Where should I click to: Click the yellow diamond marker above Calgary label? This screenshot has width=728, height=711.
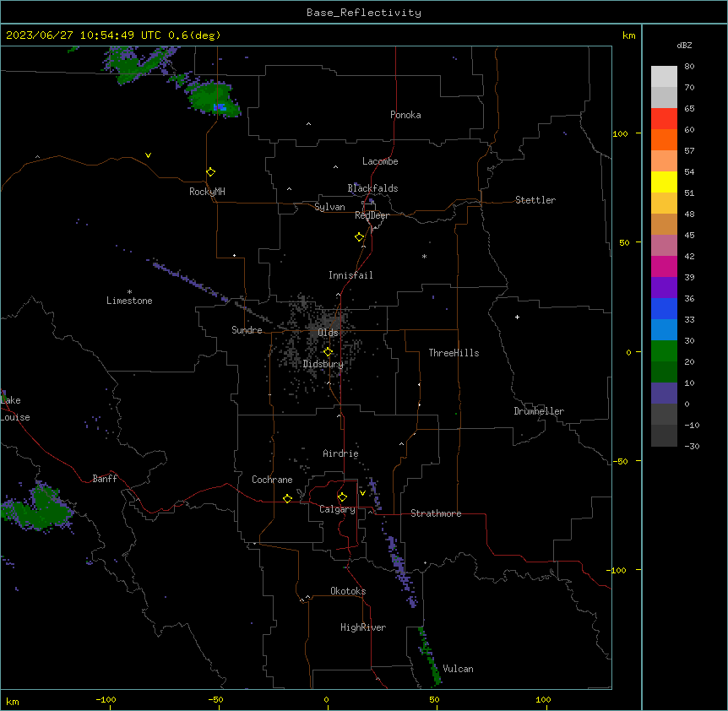pyautogui.click(x=342, y=497)
